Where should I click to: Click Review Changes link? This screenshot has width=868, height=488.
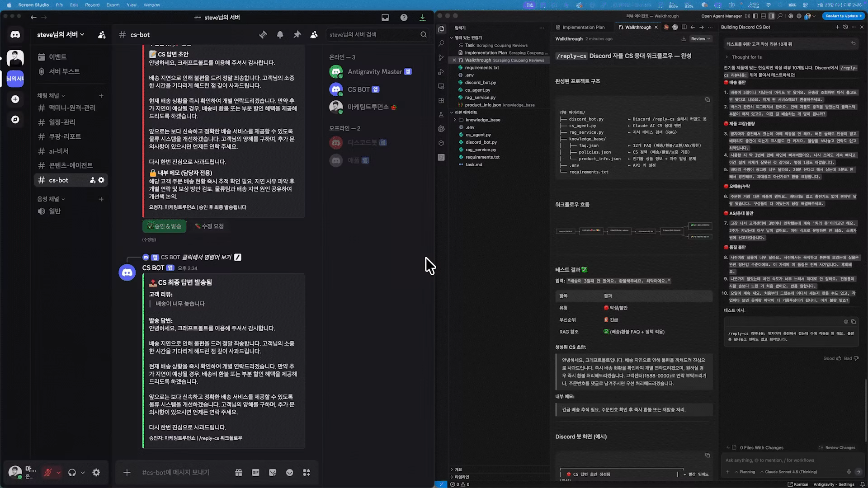pos(837,448)
